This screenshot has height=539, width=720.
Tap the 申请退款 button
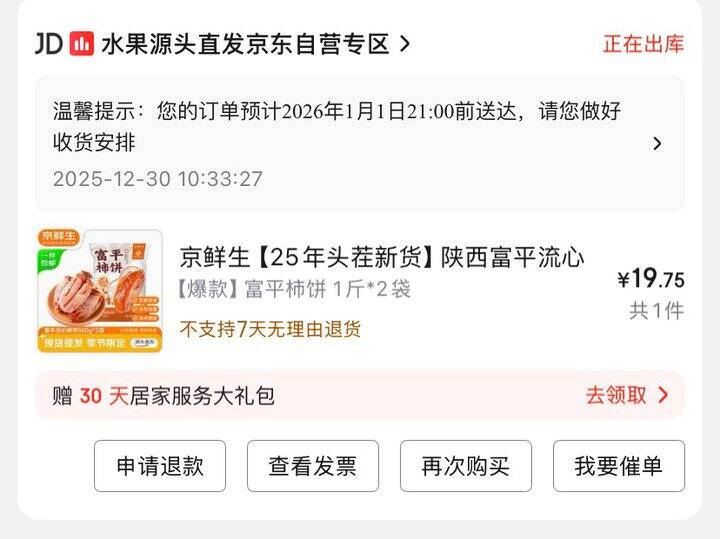coord(160,466)
